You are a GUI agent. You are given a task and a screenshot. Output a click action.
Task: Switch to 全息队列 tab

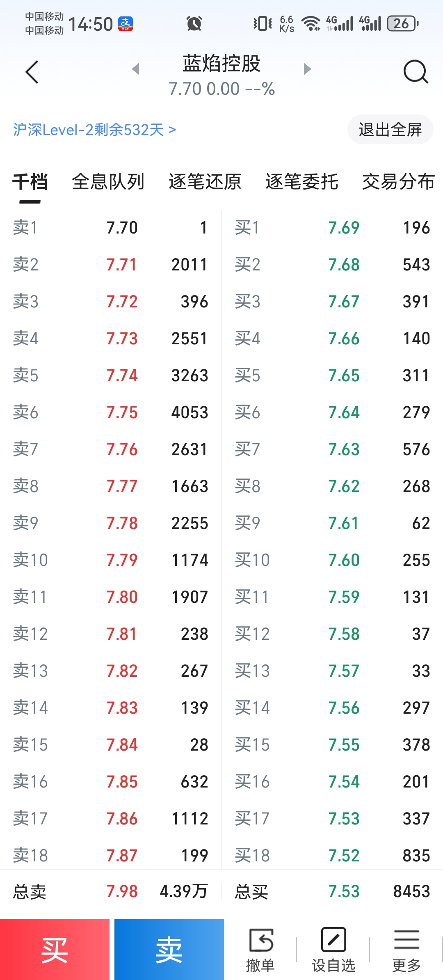pos(108,182)
